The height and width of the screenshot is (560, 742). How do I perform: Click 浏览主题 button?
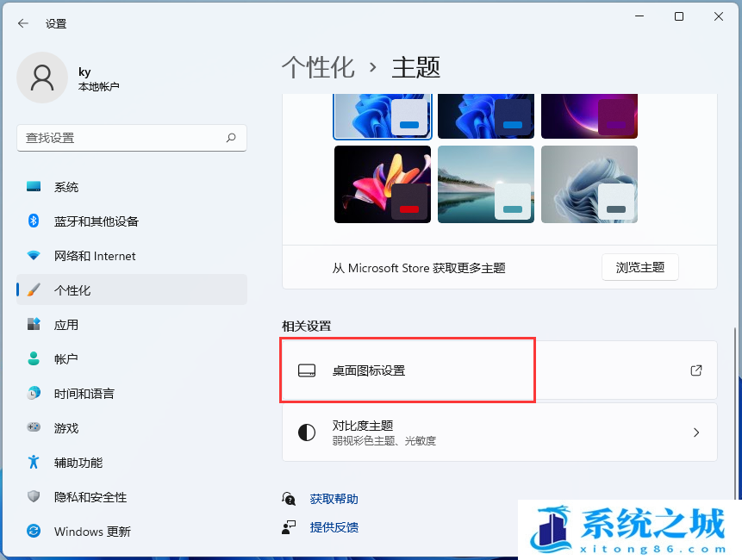[x=639, y=267]
